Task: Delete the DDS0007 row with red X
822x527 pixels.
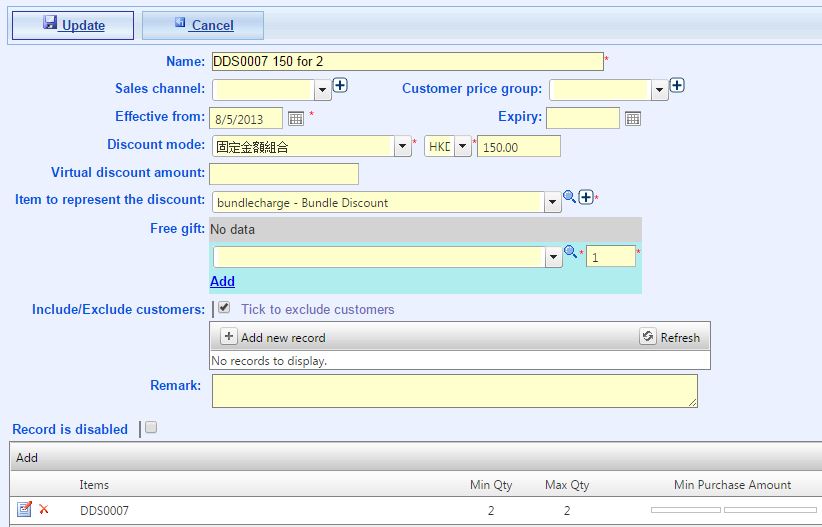Action: pos(44,509)
